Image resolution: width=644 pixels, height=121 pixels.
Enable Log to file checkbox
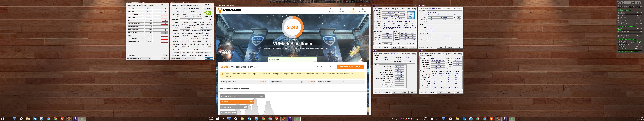[x=128, y=55]
